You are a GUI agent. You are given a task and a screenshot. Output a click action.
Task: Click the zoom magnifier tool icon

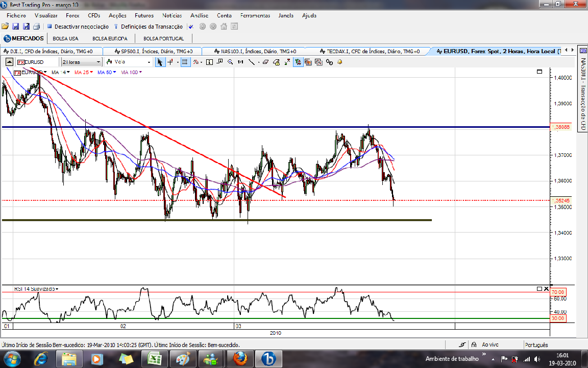230,62
